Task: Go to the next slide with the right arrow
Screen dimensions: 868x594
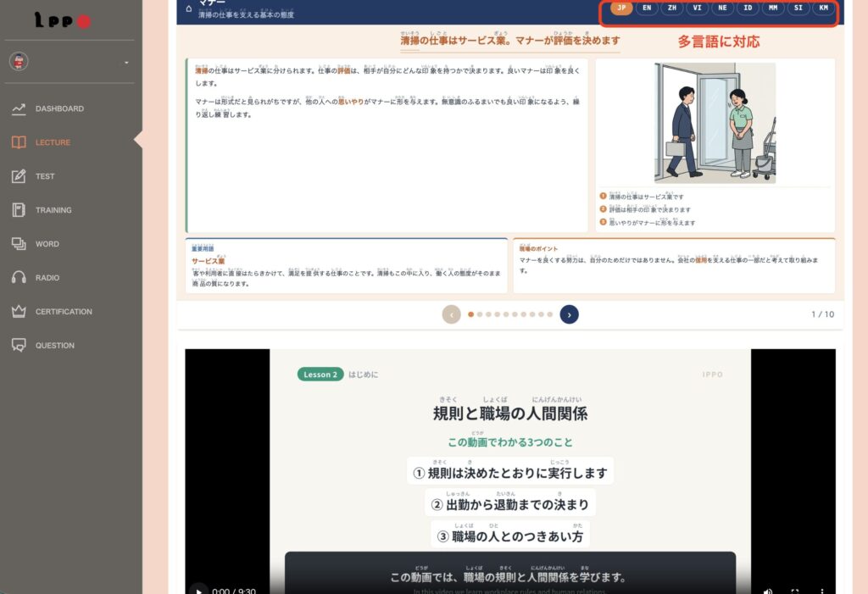Action: [569, 314]
